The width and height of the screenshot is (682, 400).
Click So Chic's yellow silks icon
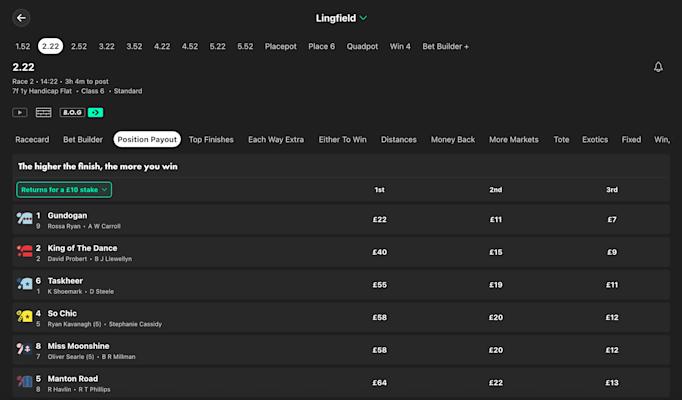(24, 316)
